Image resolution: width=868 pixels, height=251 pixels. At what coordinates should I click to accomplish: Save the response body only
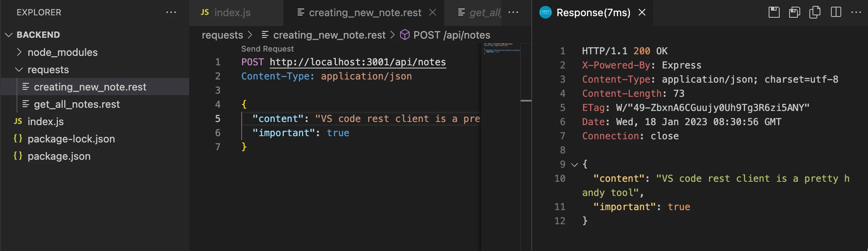(794, 12)
